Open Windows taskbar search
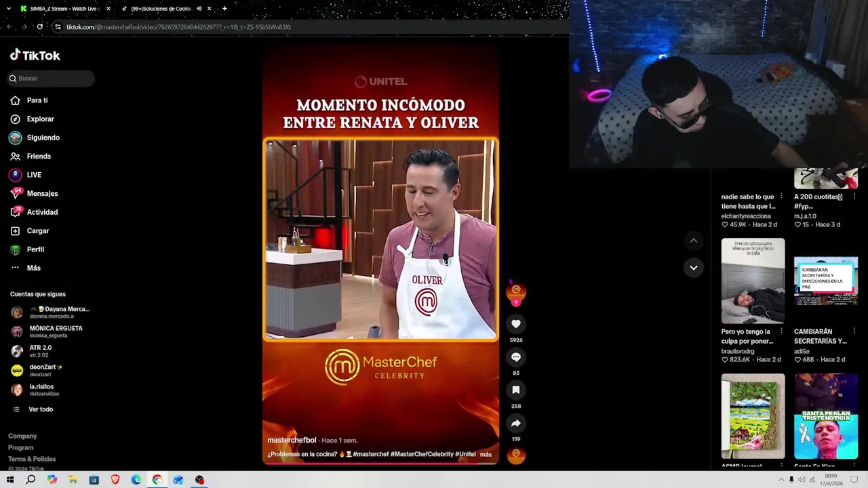 [x=31, y=480]
